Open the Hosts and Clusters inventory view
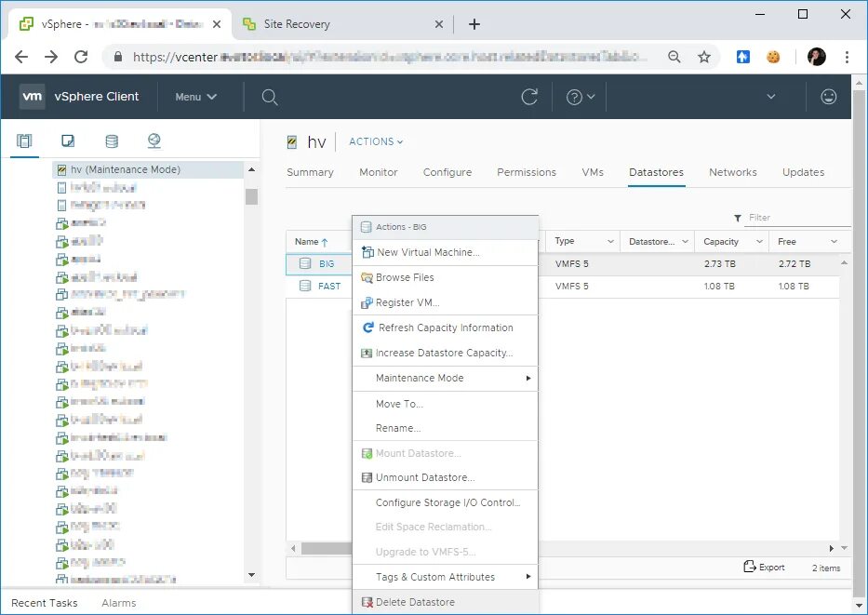 coord(24,141)
